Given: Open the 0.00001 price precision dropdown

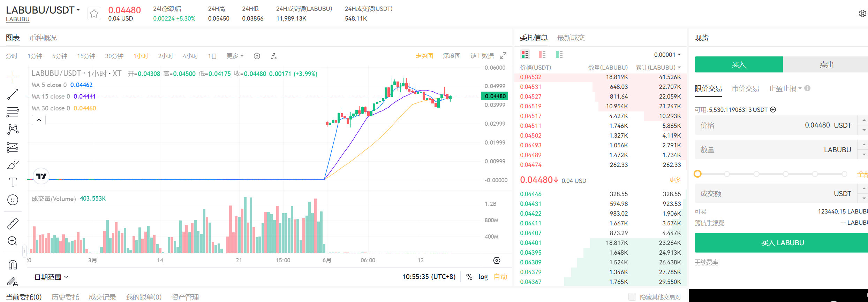Looking at the screenshot, I should coord(667,55).
